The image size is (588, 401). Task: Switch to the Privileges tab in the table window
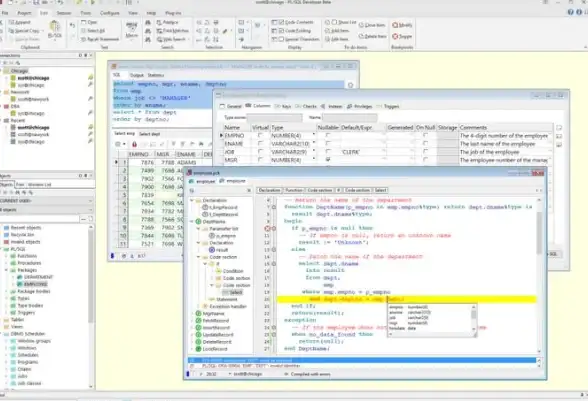click(359, 107)
